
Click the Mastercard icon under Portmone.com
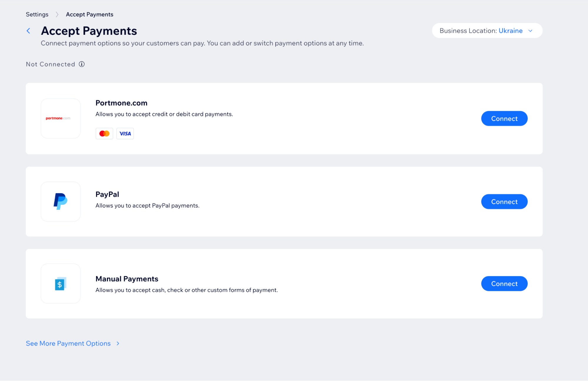pos(104,133)
